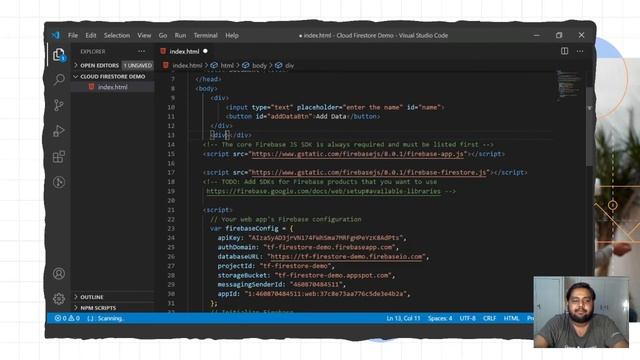Click the Spaces: 4 indentation status item
The image size is (640, 360).
tap(440, 318)
